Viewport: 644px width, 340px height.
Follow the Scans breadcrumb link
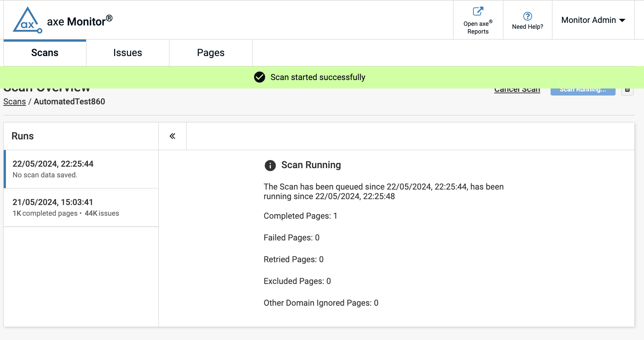coord(14,102)
